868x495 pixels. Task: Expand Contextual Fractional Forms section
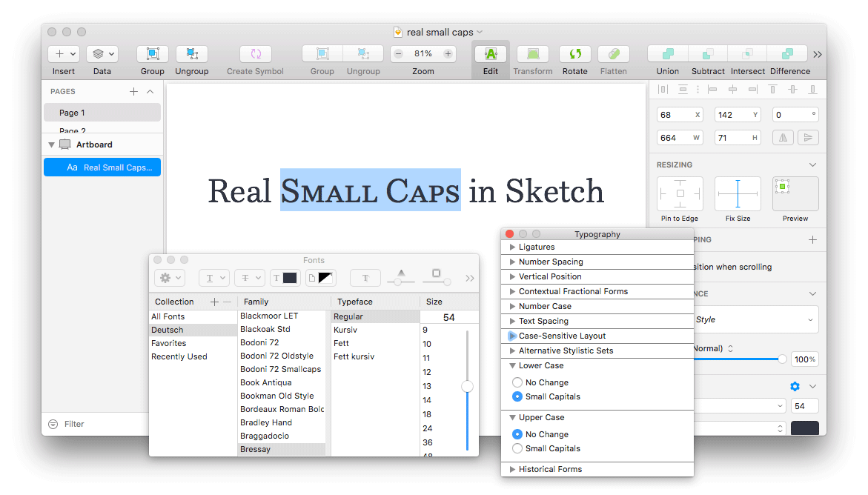coord(512,291)
